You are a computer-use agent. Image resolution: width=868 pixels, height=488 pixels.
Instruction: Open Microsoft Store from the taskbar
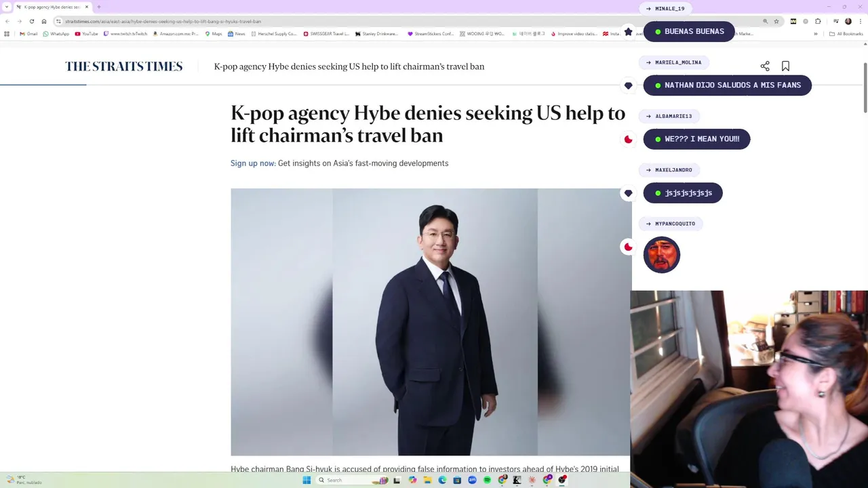(457, 480)
